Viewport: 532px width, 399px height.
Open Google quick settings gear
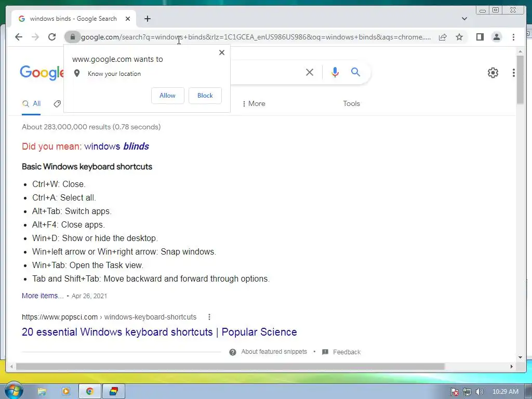click(x=493, y=73)
